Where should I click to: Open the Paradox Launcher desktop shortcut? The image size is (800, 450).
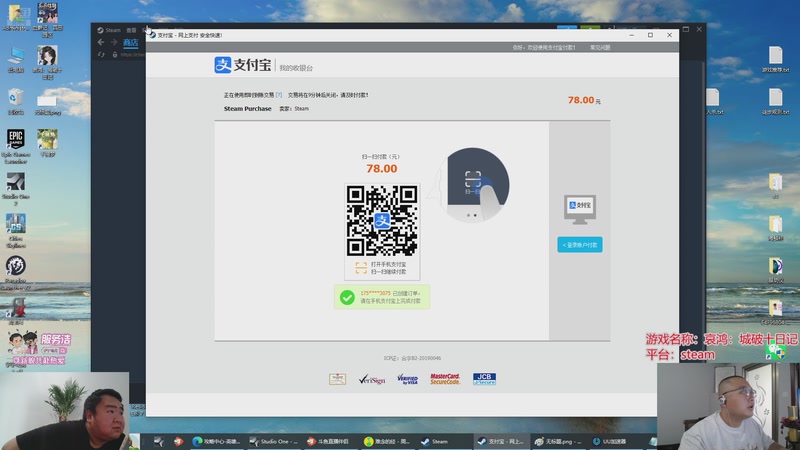16,273
